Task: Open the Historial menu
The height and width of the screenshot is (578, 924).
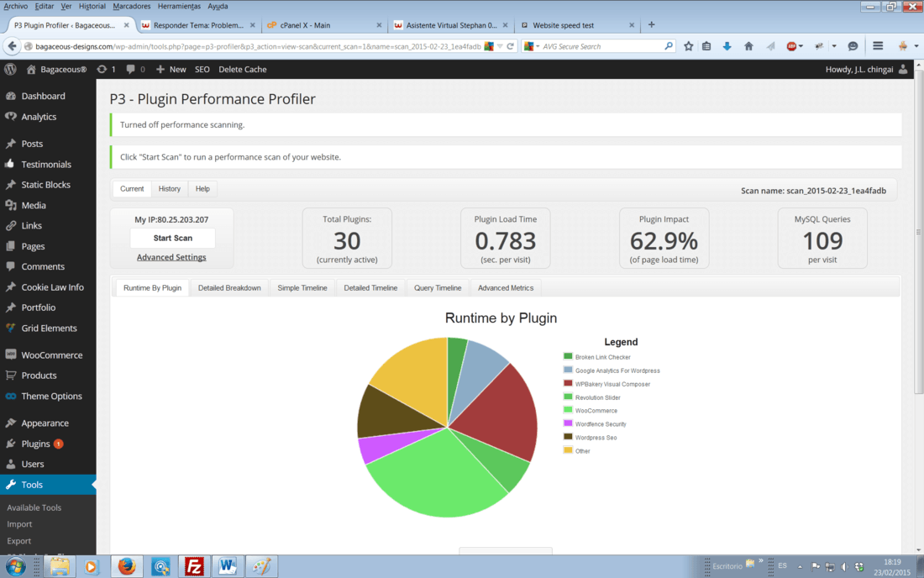Action: tap(92, 6)
